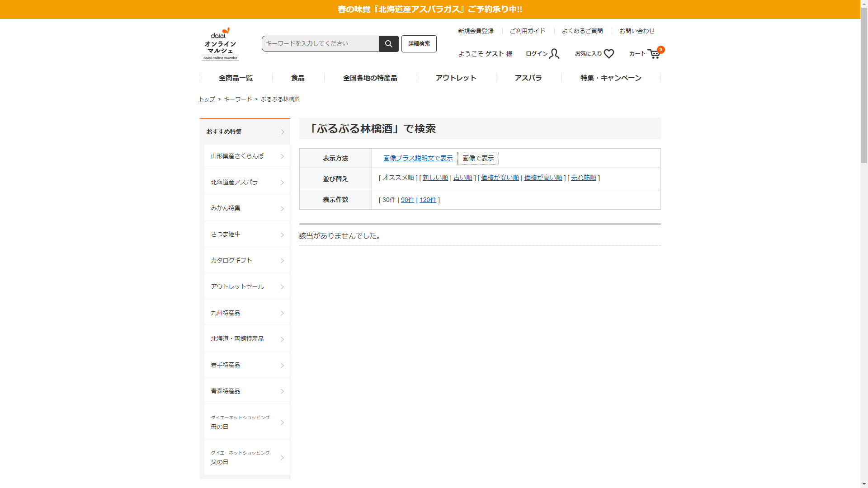Click the login user icon

click(554, 54)
